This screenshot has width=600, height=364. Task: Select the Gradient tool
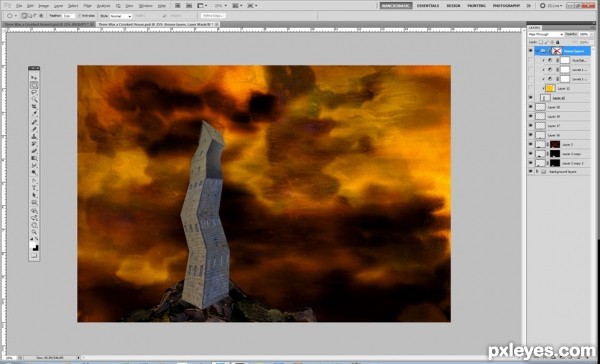[34, 158]
